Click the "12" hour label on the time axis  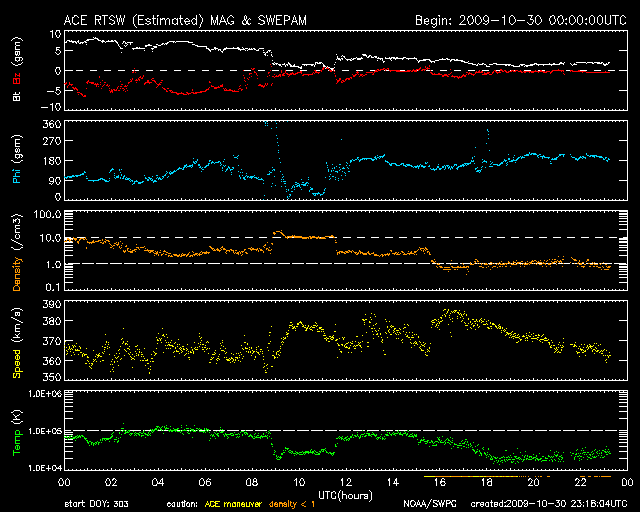[x=346, y=483]
